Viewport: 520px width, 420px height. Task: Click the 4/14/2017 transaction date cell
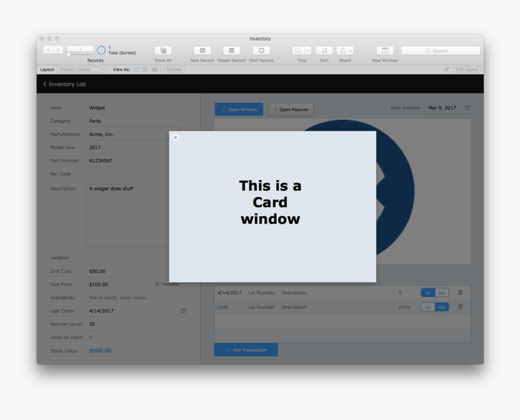coord(230,292)
